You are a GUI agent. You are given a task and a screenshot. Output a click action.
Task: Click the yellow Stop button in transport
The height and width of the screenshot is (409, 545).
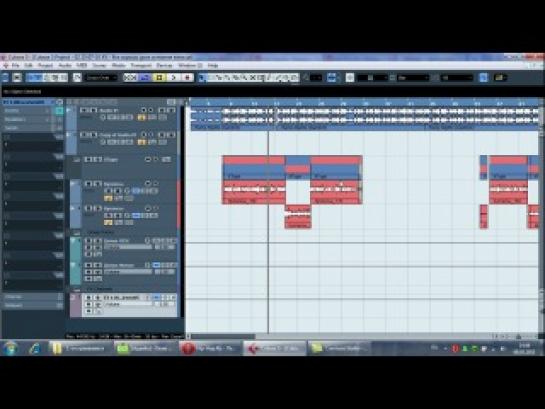click(x=160, y=77)
